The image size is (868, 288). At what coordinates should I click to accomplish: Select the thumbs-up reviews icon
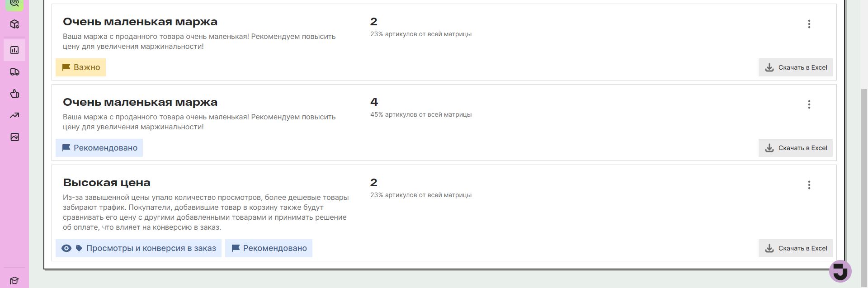click(14, 94)
